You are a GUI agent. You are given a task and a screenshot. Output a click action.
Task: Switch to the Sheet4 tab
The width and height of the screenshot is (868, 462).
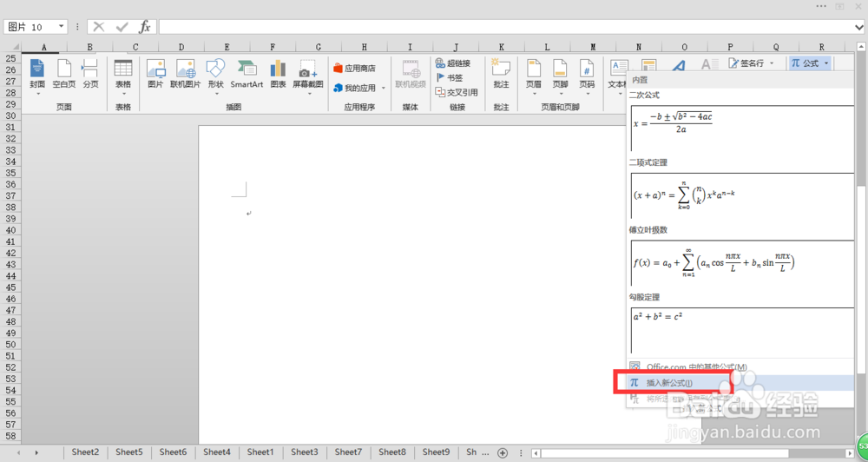click(x=217, y=452)
